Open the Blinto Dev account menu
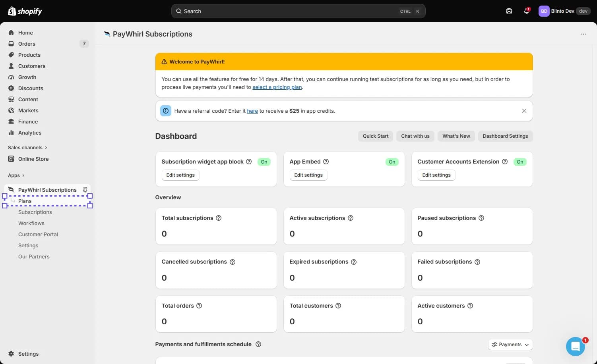 [x=564, y=11]
